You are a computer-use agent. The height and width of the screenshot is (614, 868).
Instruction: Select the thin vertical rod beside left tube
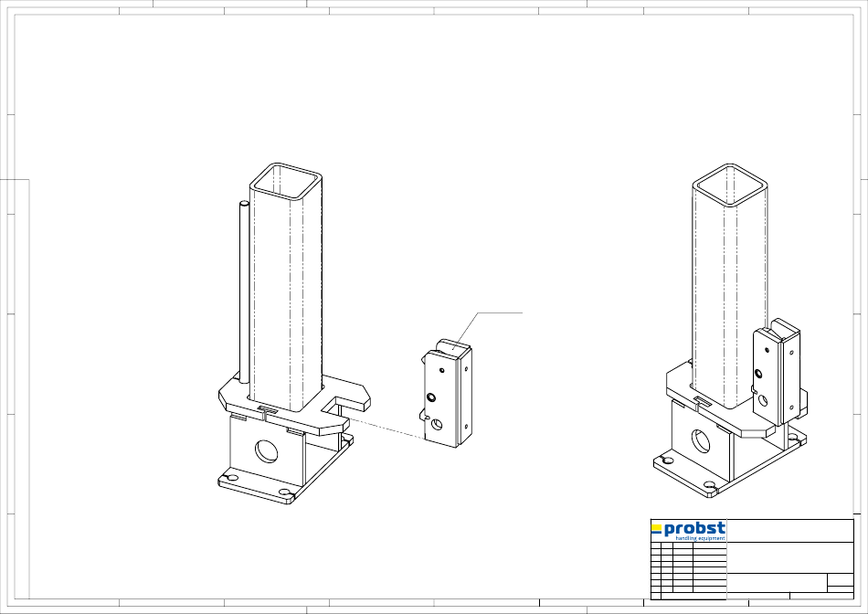(244, 293)
